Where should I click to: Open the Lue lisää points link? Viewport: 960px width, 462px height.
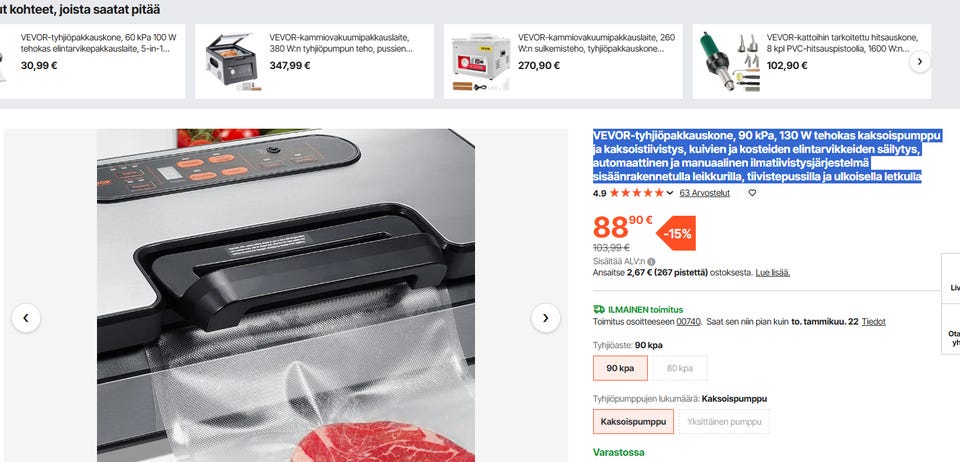click(773, 272)
